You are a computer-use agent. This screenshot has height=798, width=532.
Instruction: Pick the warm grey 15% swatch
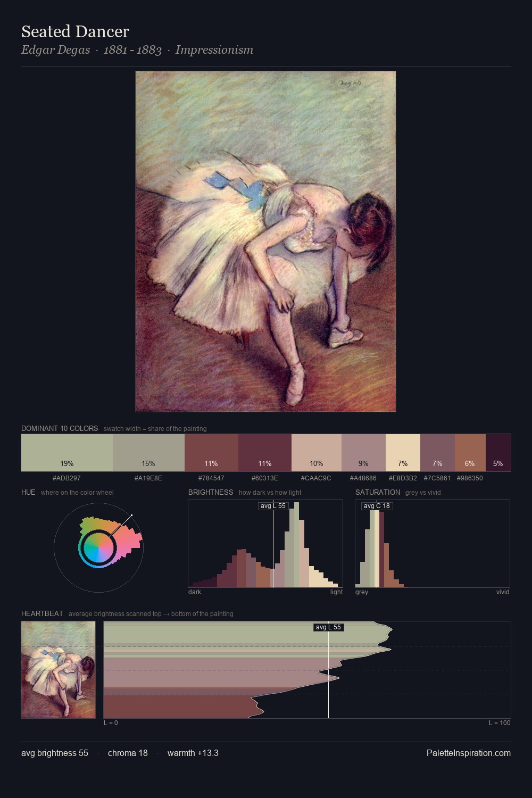[148, 453]
